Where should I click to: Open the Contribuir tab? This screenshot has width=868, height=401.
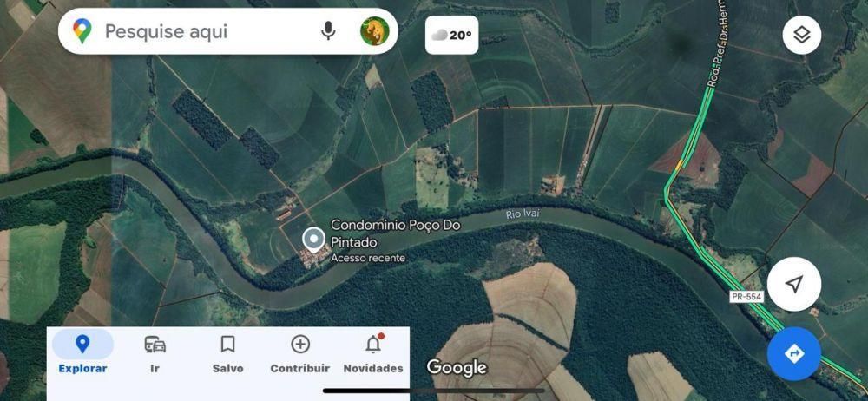coord(300,354)
